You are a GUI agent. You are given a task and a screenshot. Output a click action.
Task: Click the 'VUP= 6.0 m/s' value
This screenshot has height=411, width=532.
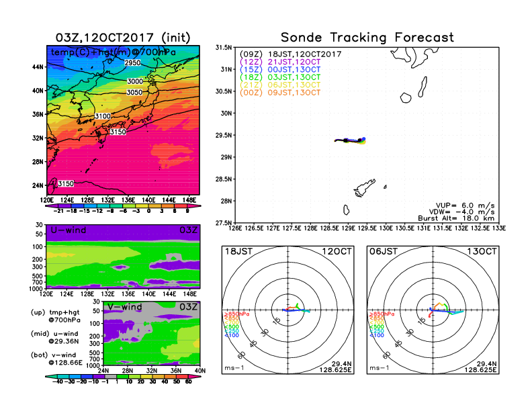(x=465, y=205)
